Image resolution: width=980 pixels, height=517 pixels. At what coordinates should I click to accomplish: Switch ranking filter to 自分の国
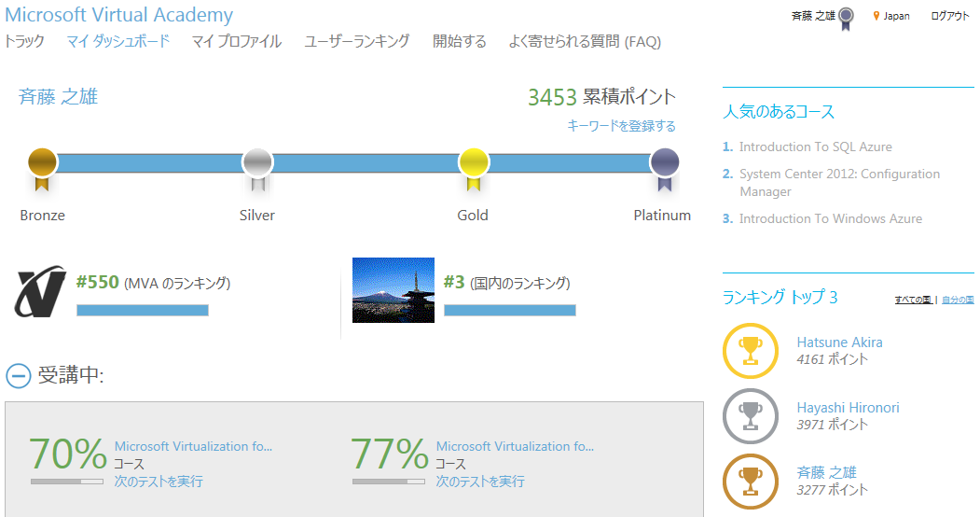click(x=958, y=300)
